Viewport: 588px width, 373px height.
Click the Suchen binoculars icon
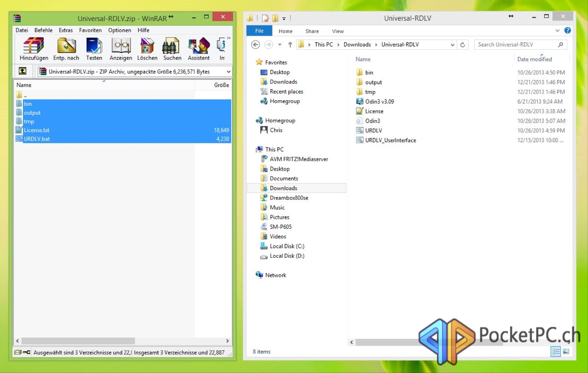172,49
